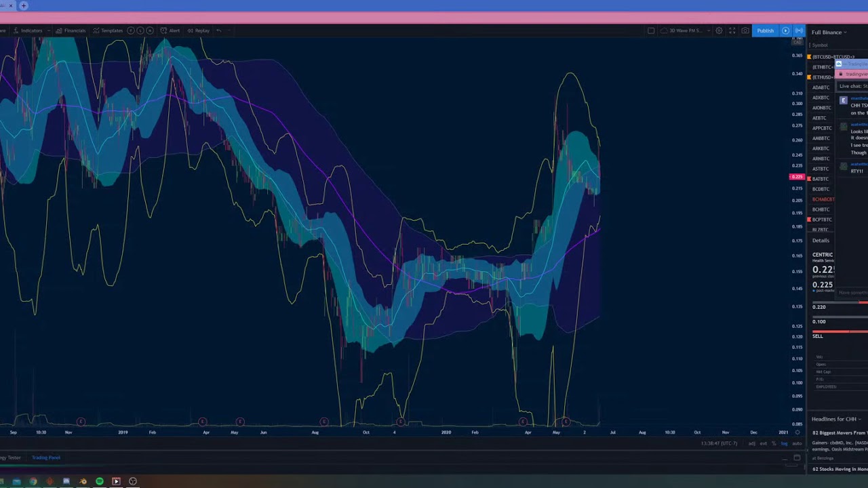Open Chrome from the taskbar

33,481
